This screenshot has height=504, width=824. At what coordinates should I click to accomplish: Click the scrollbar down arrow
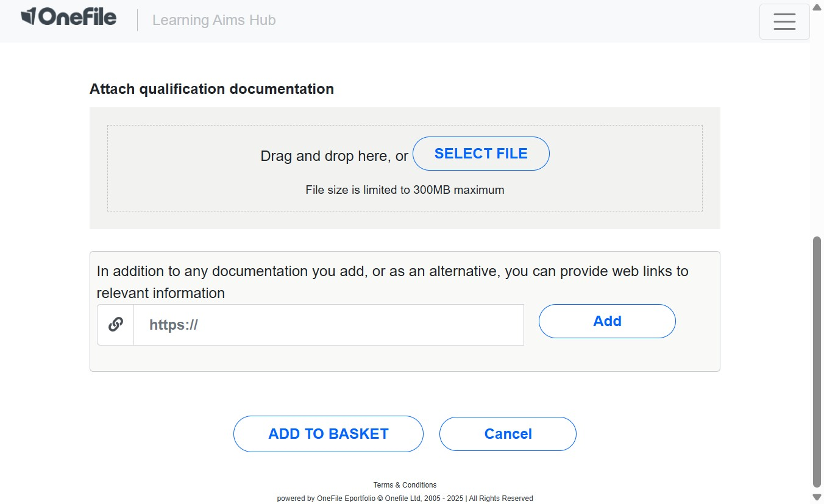click(x=817, y=497)
